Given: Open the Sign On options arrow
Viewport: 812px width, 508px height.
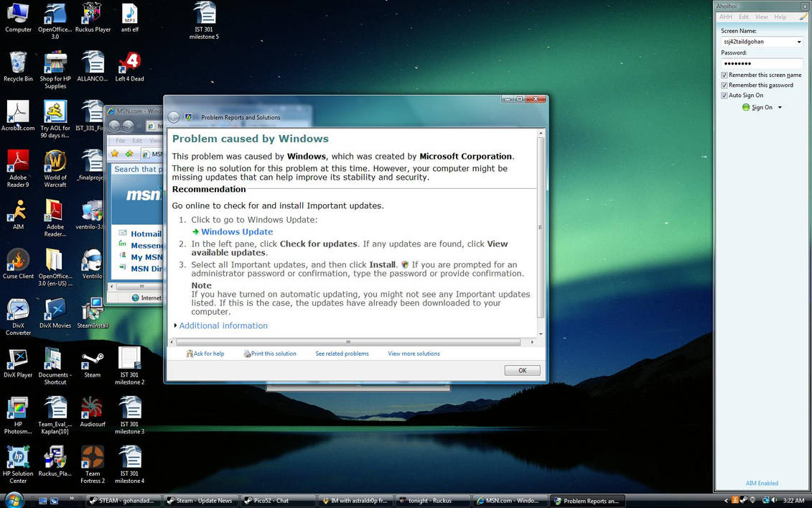Looking at the screenshot, I should point(780,107).
